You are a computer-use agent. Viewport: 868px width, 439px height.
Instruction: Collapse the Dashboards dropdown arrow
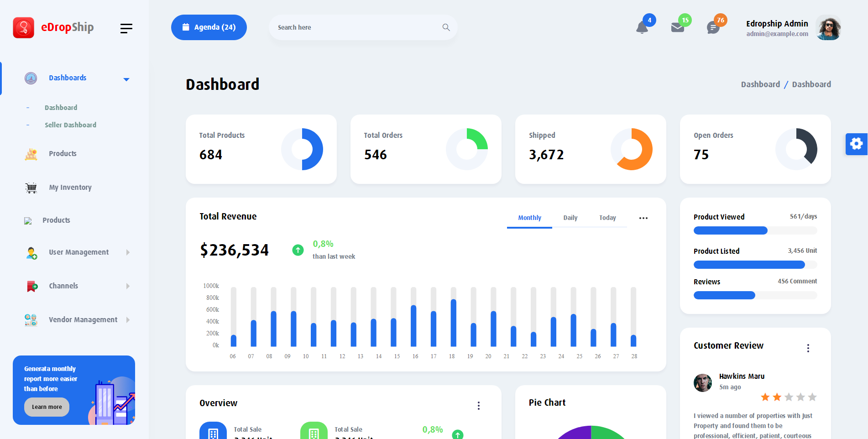126,79
